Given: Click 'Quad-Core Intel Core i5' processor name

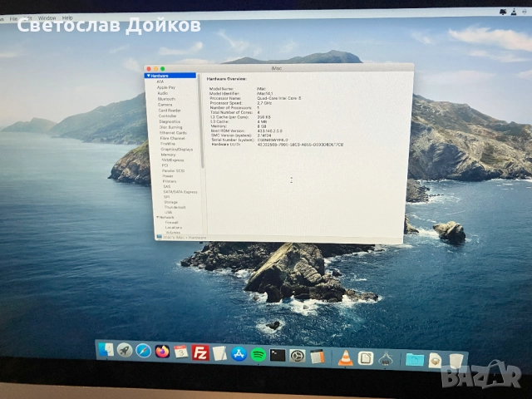Looking at the screenshot, I should [x=279, y=98].
